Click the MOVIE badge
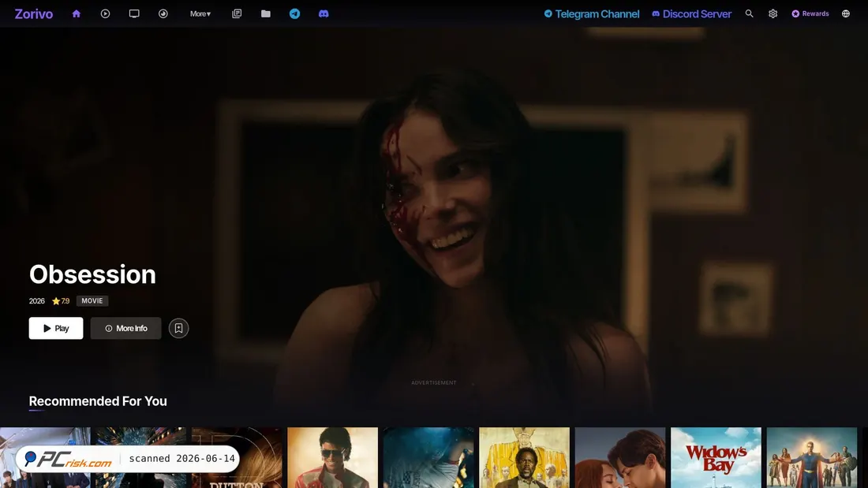The height and width of the screenshot is (488, 868). click(x=92, y=301)
